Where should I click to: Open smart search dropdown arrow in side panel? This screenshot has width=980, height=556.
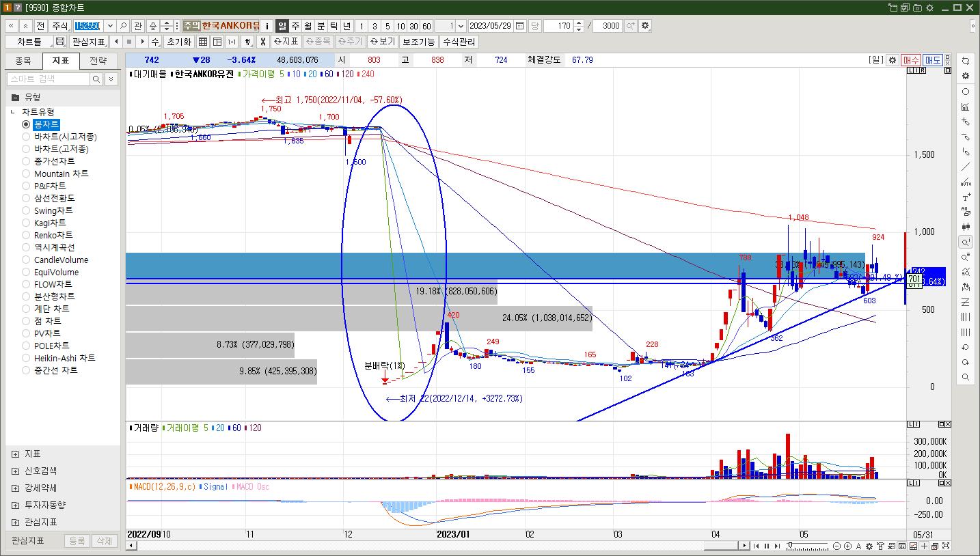(112, 79)
